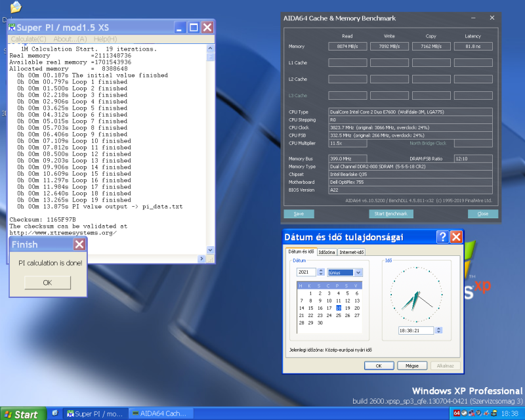Click the Save button in AIDA64
Image resolution: width=525 pixels, height=420 pixels.
coord(299,214)
